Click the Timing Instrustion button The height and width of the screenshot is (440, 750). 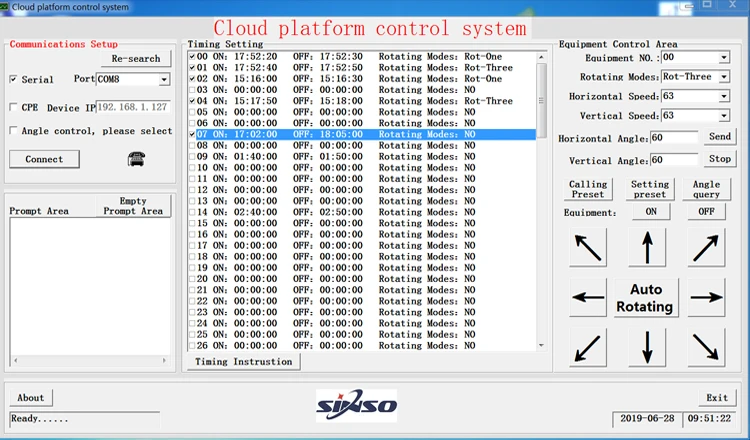pos(244,361)
